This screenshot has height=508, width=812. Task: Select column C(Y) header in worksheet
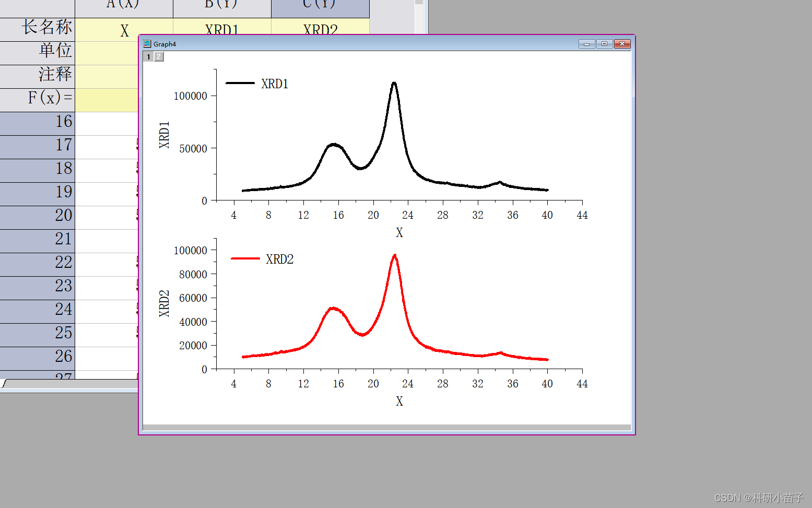tap(320, 8)
